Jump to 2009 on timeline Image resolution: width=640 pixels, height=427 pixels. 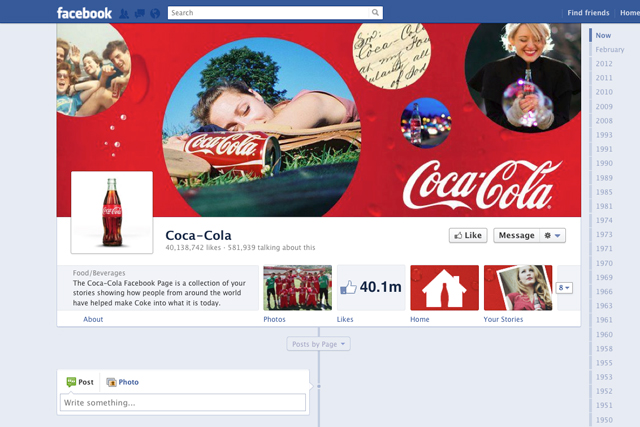point(604,107)
